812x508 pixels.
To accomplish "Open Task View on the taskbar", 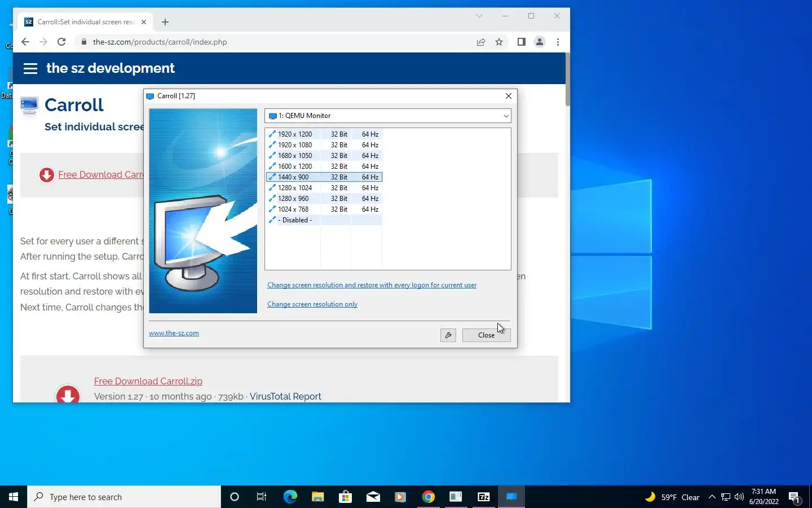I will pyautogui.click(x=262, y=497).
